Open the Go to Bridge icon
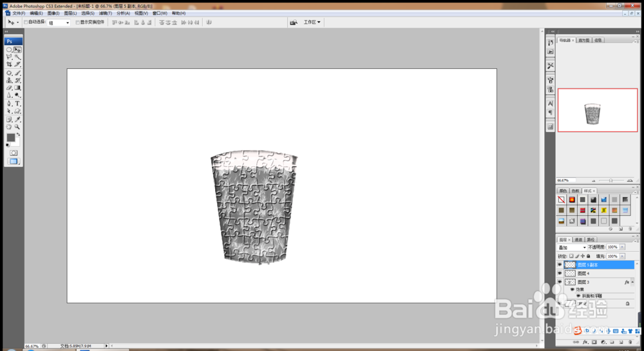 point(293,22)
